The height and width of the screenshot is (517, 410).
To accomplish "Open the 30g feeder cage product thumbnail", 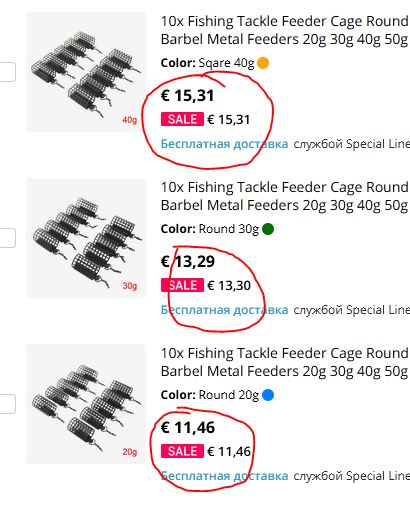I will 86,238.
